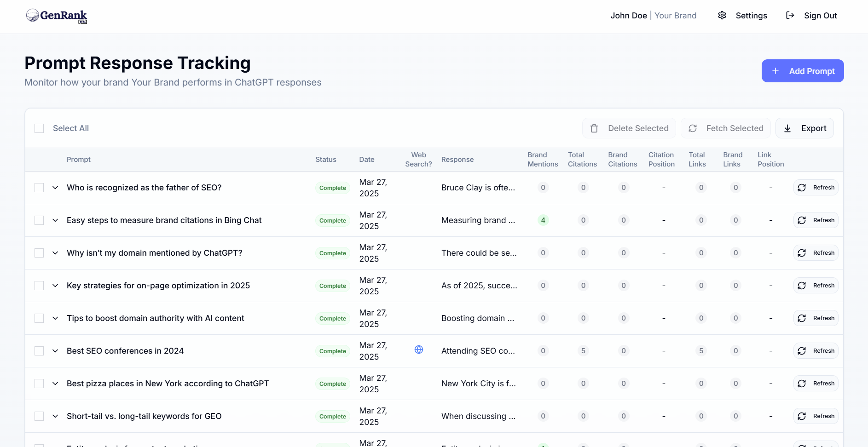Refresh the Short-tail vs. long-tail prompt

point(816,416)
